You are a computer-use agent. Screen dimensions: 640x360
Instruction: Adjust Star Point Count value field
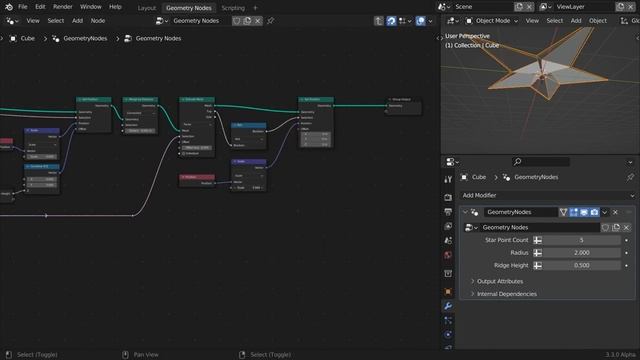tap(581, 240)
